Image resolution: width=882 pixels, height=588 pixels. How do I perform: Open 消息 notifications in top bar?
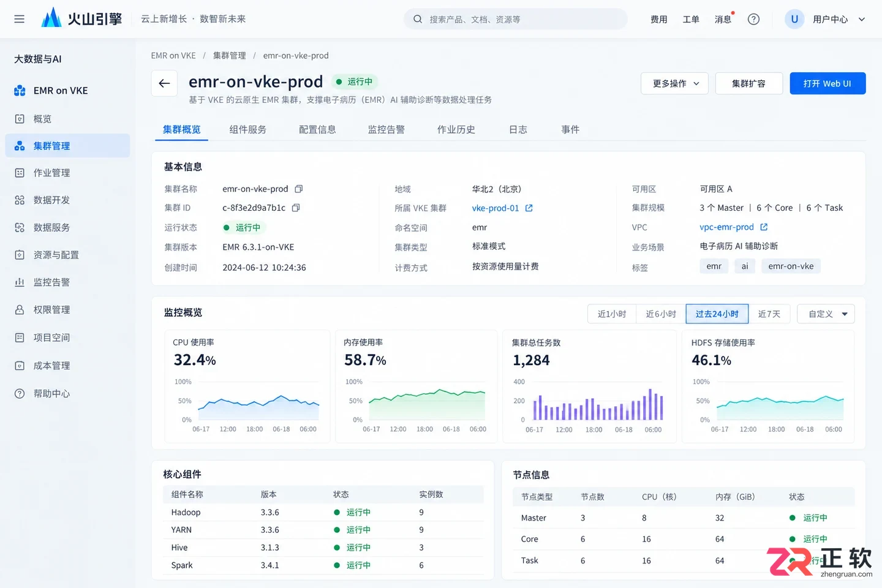tap(723, 19)
